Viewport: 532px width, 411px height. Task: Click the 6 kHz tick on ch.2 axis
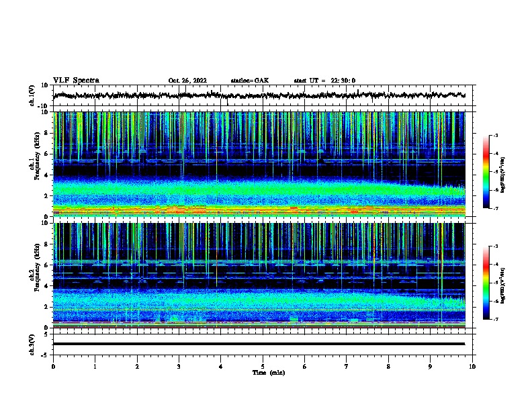(x=47, y=265)
